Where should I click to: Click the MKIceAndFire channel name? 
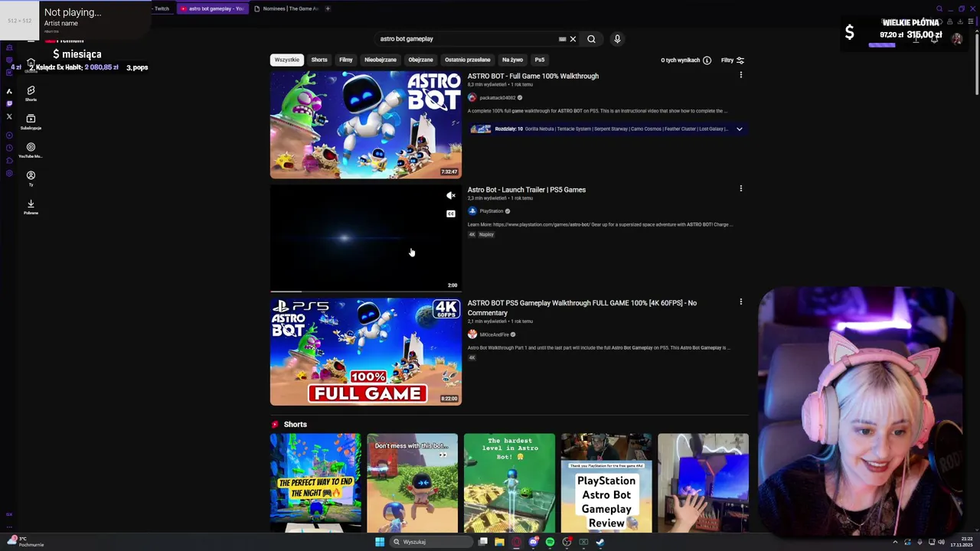coord(494,334)
